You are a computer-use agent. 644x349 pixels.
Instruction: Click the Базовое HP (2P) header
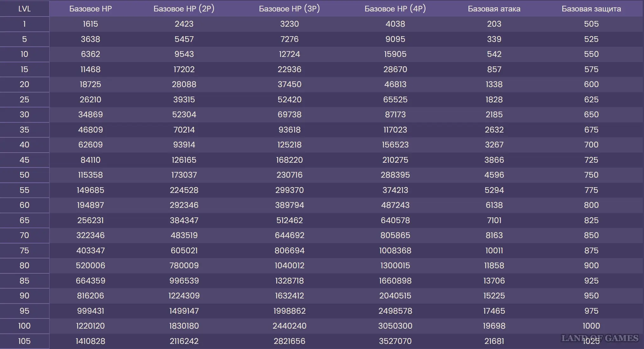[x=184, y=9]
